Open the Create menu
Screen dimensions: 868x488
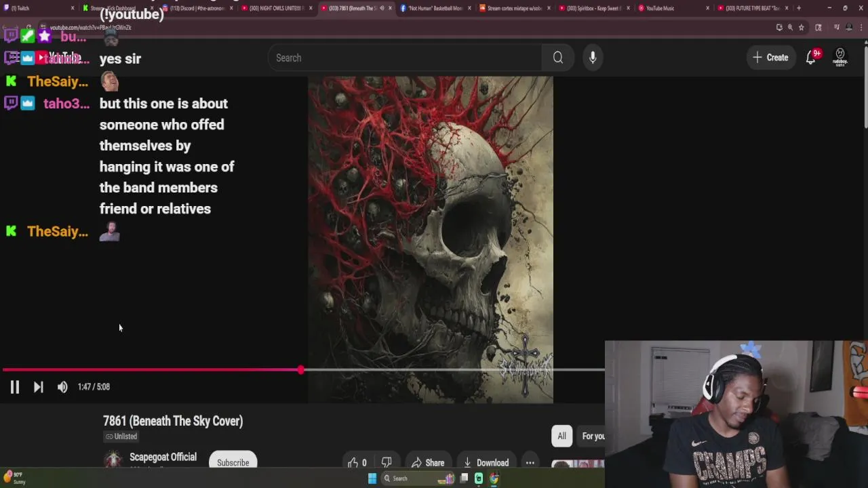[770, 58]
